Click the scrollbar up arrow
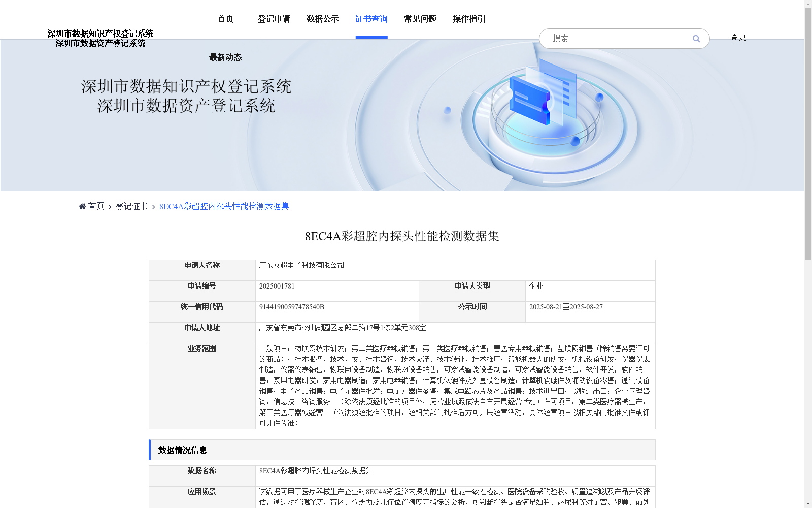The height and width of the screenshot is (508, 812). [808, 4]
